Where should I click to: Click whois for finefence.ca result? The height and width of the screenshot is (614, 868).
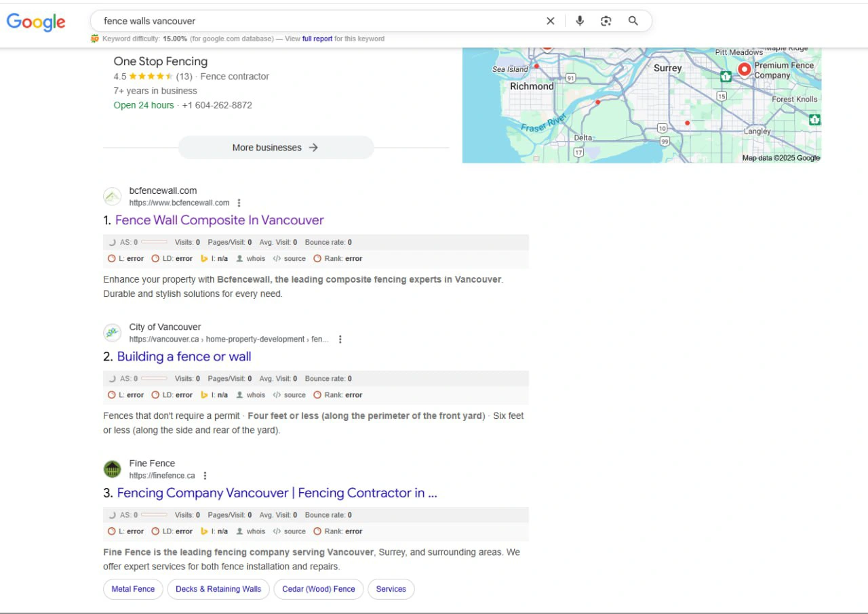pyautogui.click(x=250, y=531)
